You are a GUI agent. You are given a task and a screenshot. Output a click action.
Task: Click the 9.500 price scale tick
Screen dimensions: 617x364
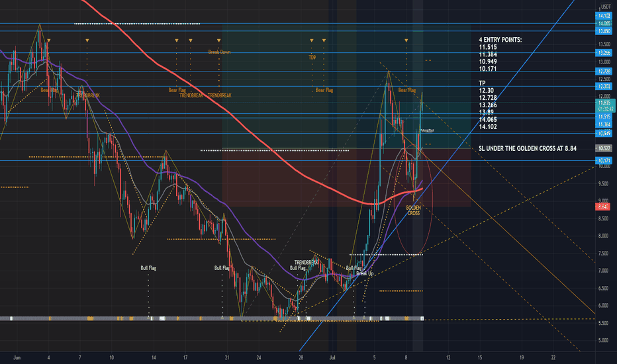tap(604, 183)
